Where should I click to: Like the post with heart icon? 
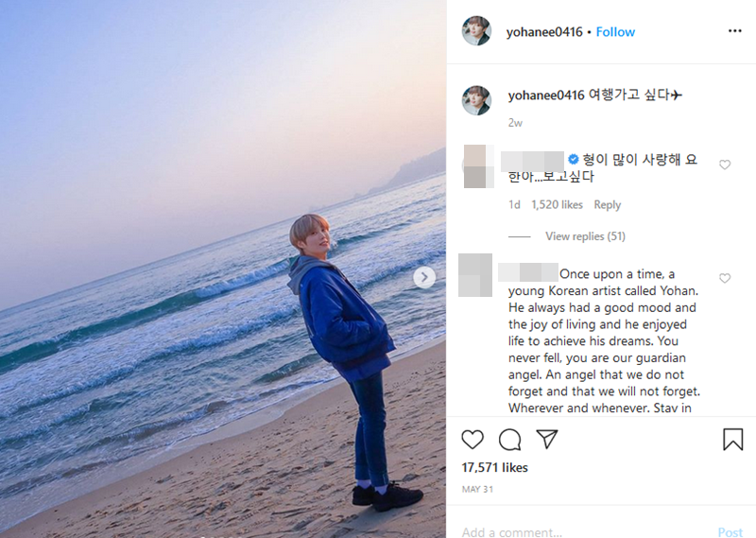[472, 440]
